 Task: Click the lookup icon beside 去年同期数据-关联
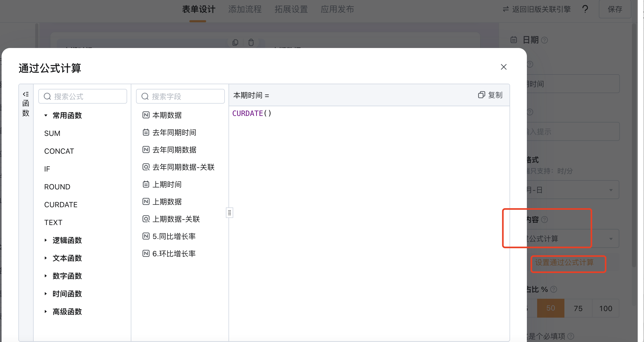[x=146, y=167]
